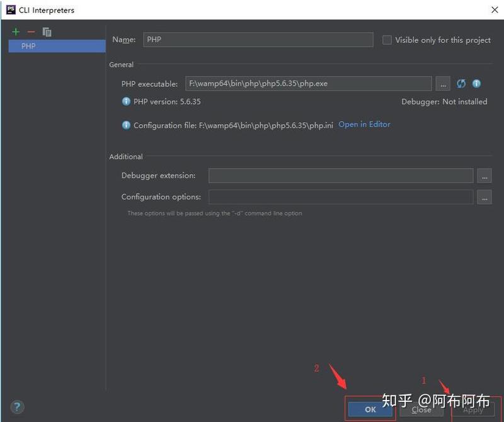Screen dimensions: 504x422
Task: Click the PHP version: 5.6.35 text
Action: point(167,101)
